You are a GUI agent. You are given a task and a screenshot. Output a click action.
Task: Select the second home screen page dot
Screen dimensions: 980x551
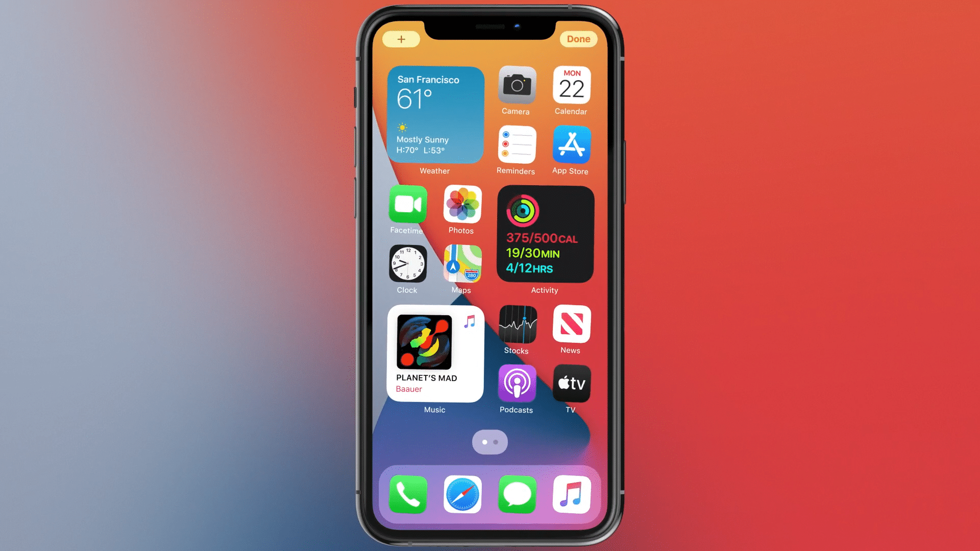click(x=496, y=442)
